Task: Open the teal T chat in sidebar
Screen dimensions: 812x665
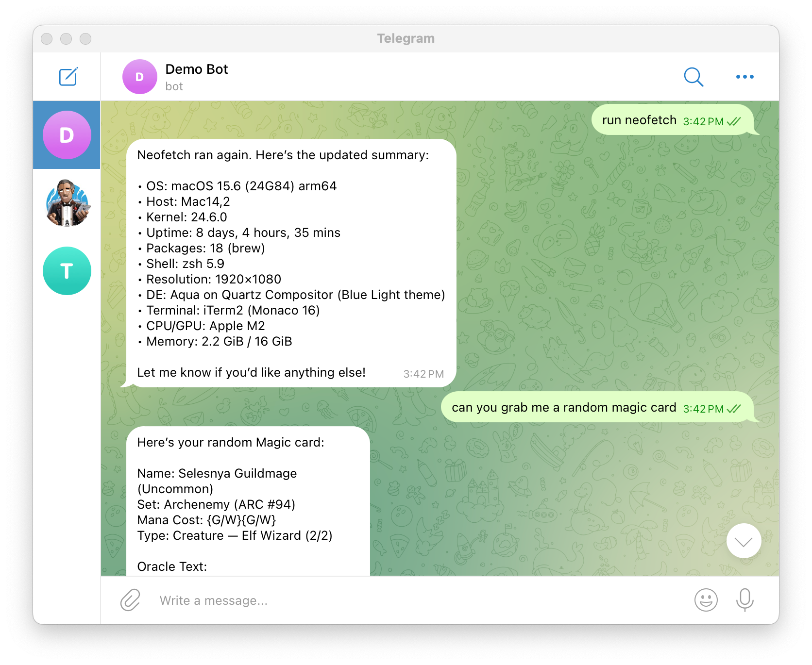Action: pos(67,271)
